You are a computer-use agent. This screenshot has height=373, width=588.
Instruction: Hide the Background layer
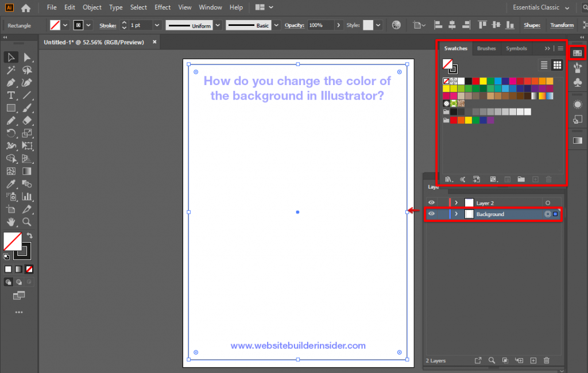click(x=431, y=214)
